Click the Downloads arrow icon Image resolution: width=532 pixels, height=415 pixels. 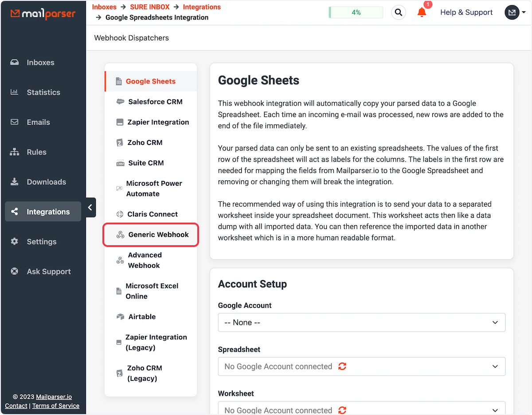click(15, 182)
